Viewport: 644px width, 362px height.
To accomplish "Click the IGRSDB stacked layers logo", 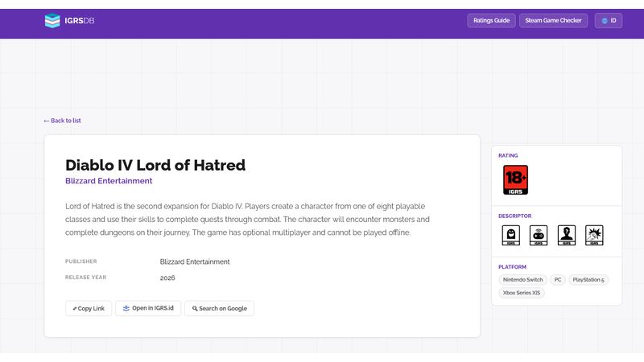I will tap(52, 21).
